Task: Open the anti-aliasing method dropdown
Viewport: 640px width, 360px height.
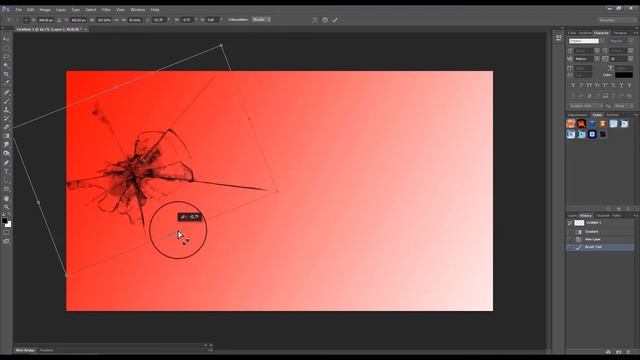Action: (x=623, y=106)
